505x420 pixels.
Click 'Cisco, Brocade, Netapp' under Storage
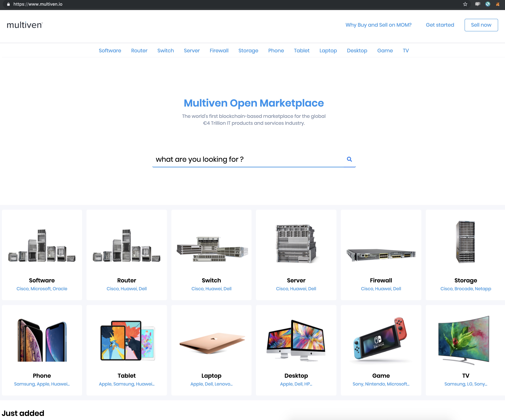click(x=466, y=288)
